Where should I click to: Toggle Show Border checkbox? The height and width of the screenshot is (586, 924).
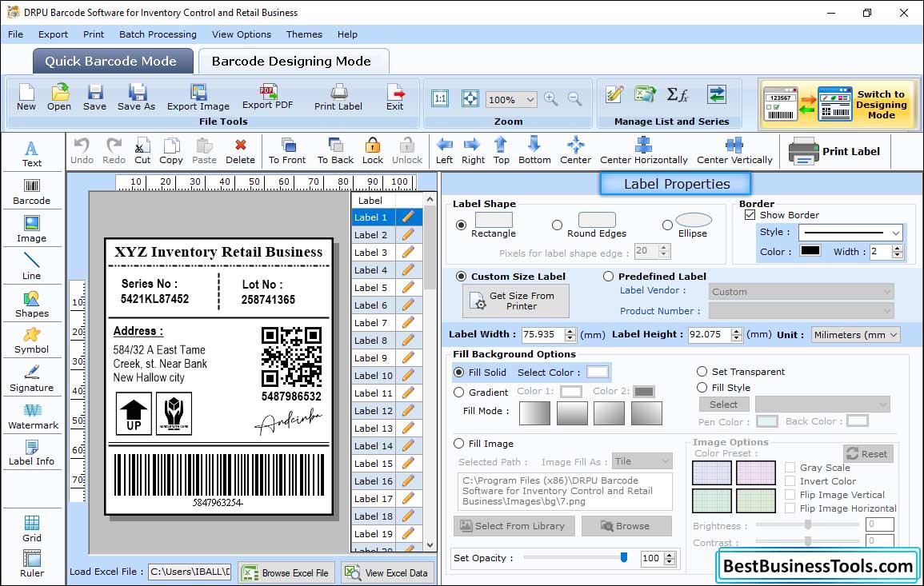coord(750,214)
